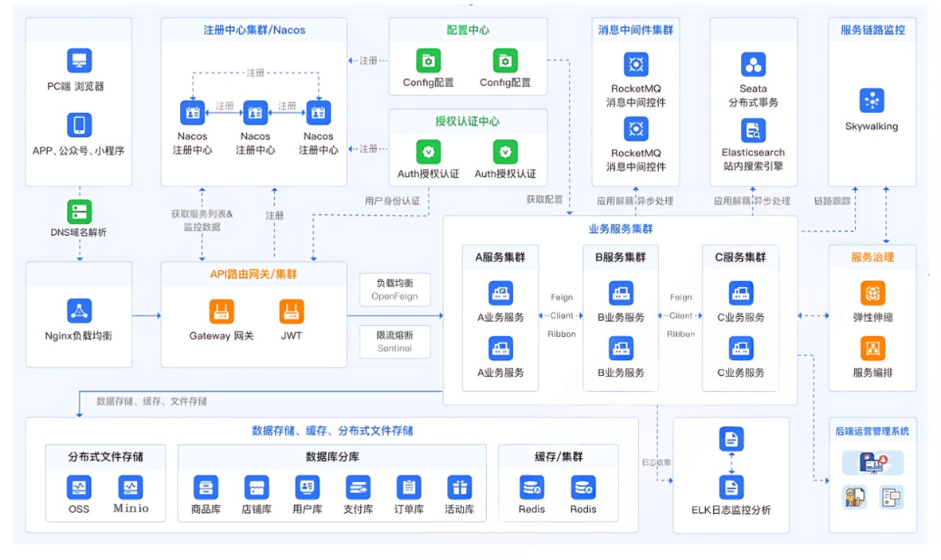
Task: Click the 订单库 database icon
Action: coord(409,487)
